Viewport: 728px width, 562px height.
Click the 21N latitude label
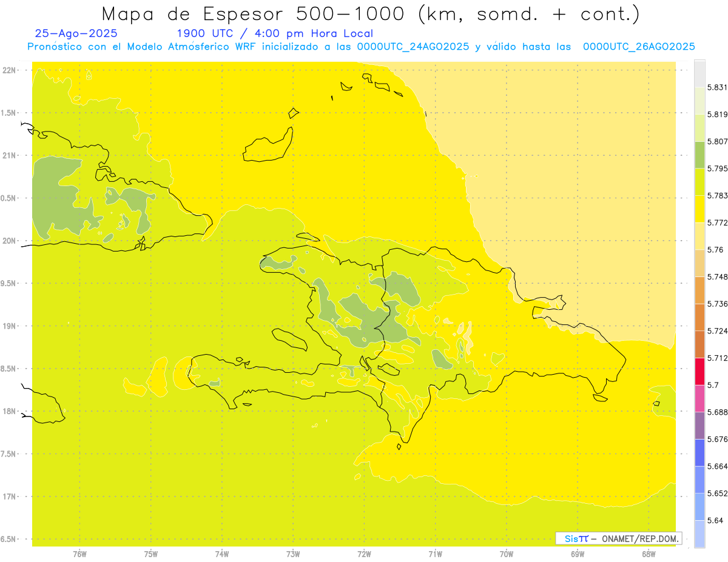tap(9, 155)
